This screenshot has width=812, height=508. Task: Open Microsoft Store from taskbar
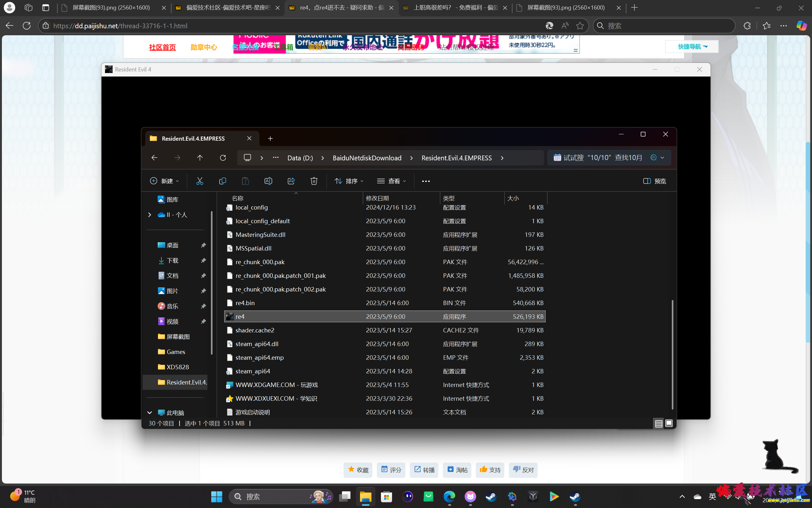(x=387, y=496)
